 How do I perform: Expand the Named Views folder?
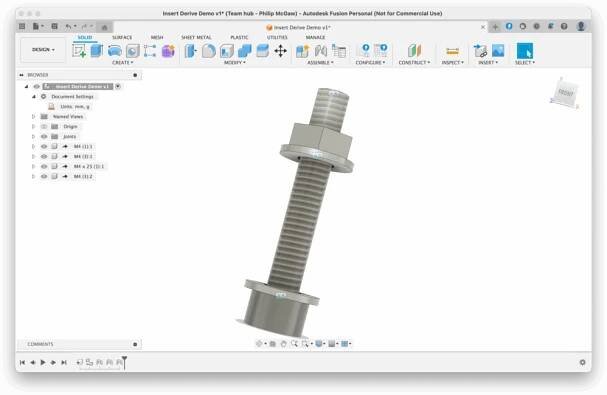(33, 117)
